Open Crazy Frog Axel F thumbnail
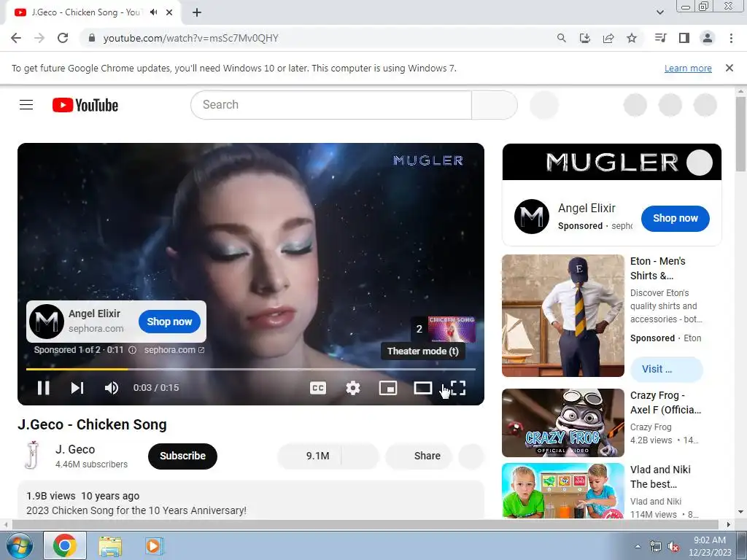747x560 pixels. pyautogui.click(x=563, y=423)
